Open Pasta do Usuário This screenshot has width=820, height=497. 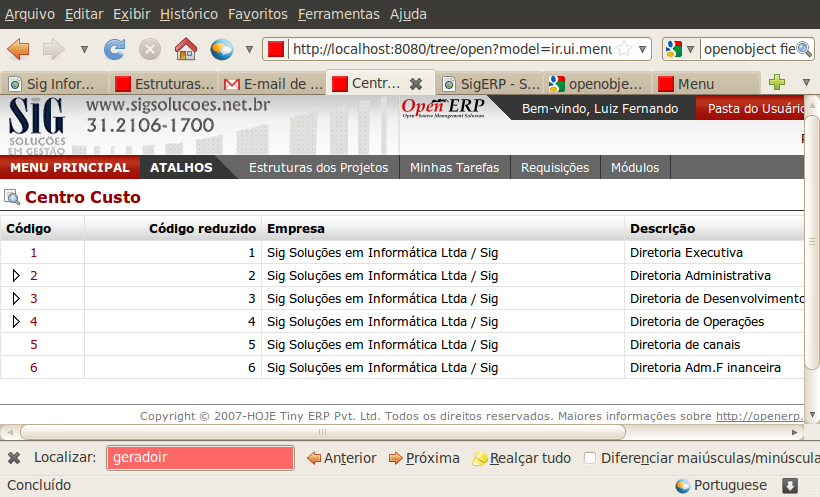click(x=752, y=108)
